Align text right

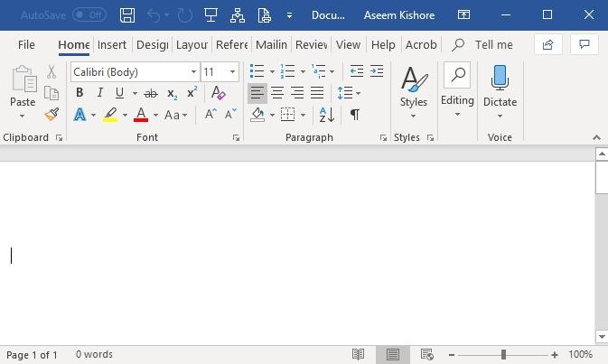coord(297,93)
